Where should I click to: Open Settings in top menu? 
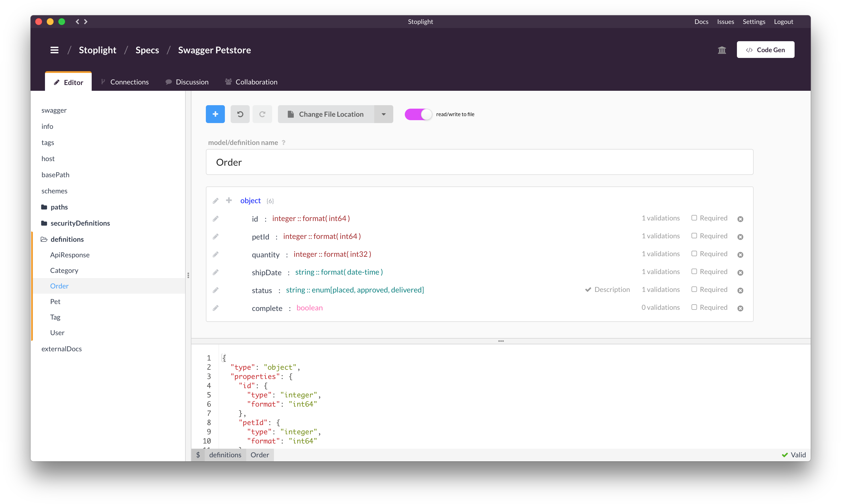pyautogui.click(x=754, y=21)
